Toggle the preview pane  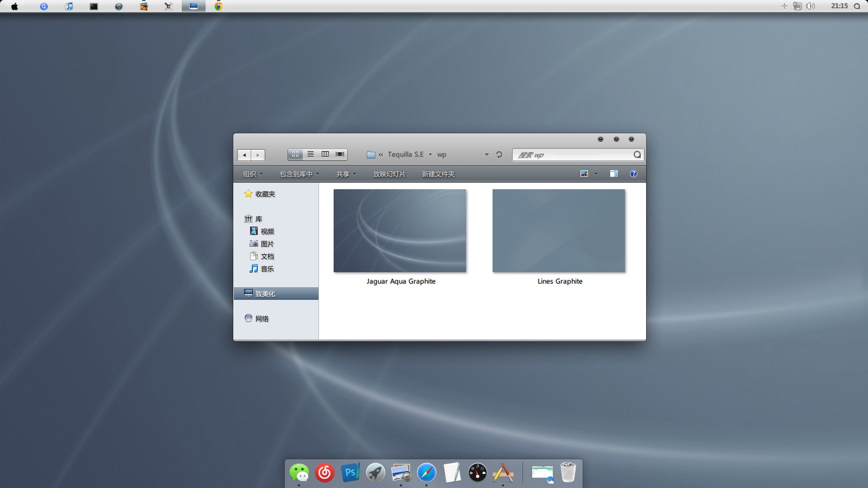pos(614,174)
